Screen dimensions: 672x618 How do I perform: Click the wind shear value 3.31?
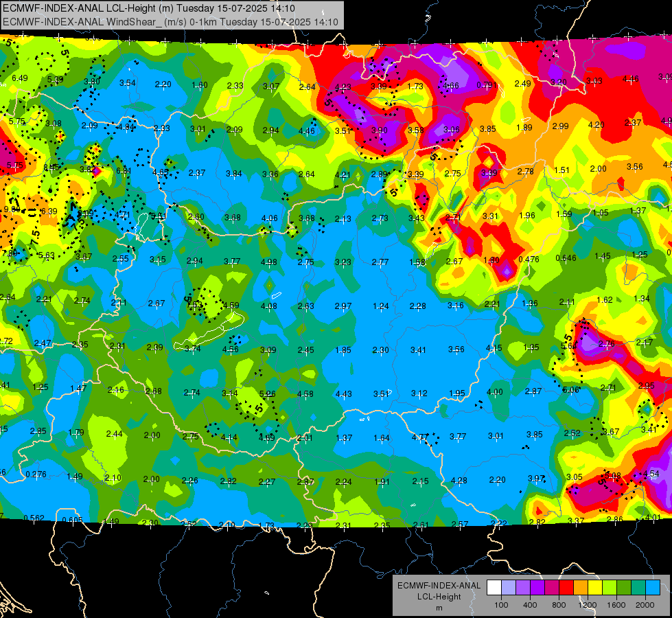490,216
